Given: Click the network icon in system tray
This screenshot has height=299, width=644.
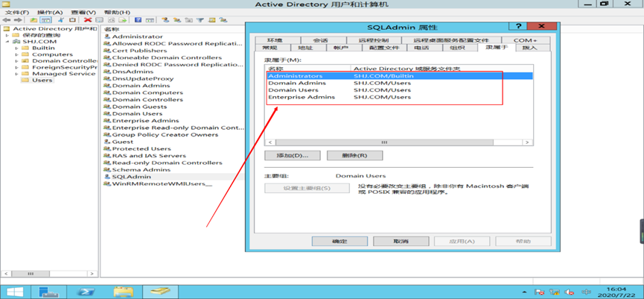Looking at the screenshot, I should [555, 292].
